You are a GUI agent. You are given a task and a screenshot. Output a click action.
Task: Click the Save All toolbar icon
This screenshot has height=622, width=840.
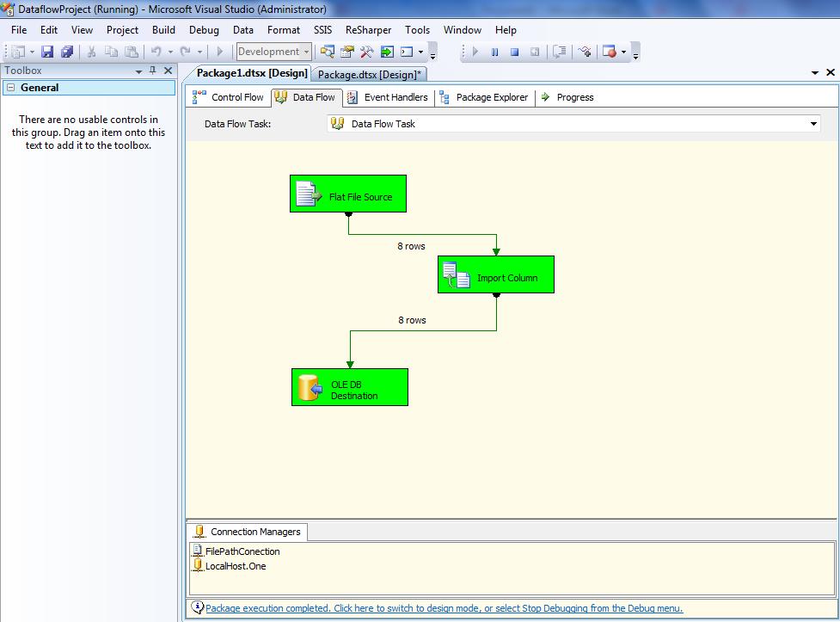pos(67,52)
